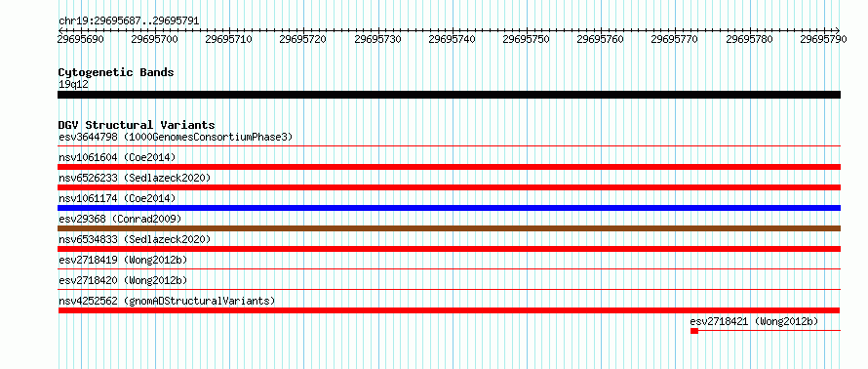Click ruler position 29695730
868x369 pixels.
(377, 39)
